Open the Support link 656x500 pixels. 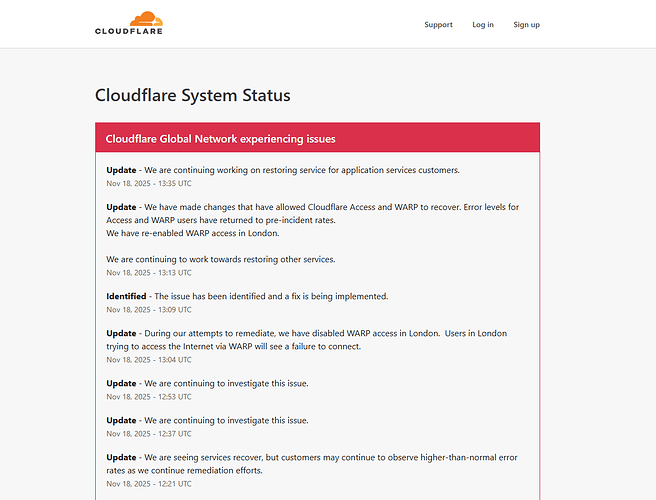pyautogui.click(x=438, y=25)
